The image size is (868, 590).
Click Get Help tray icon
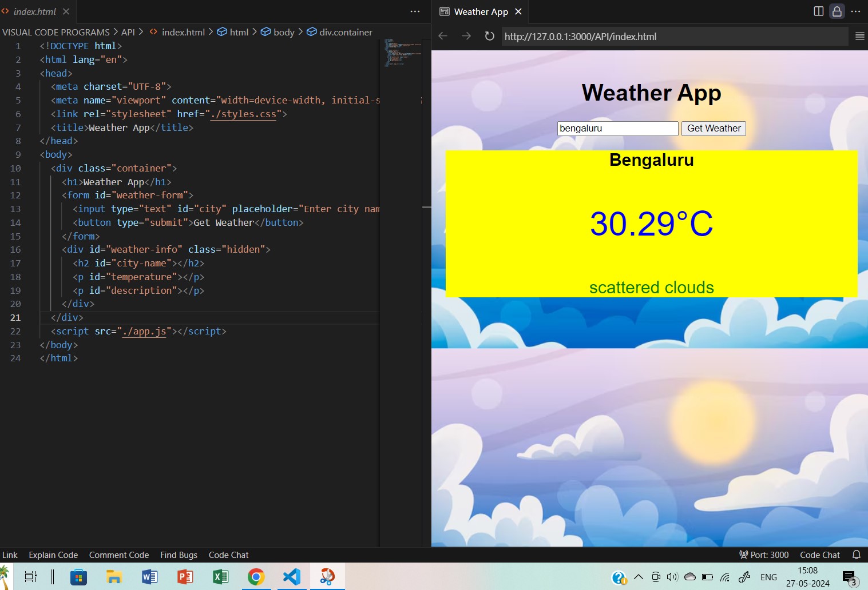click(619, 577)
